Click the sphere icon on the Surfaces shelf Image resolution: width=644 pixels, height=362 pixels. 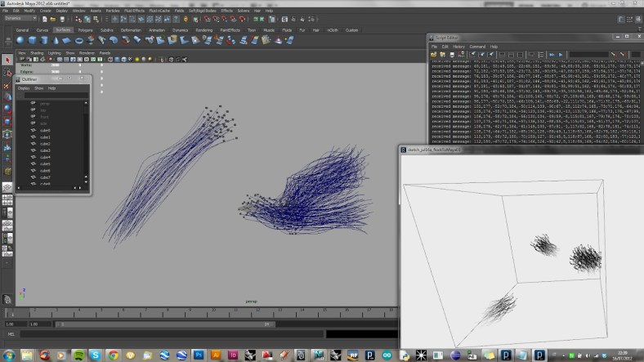tap(20, 40)
